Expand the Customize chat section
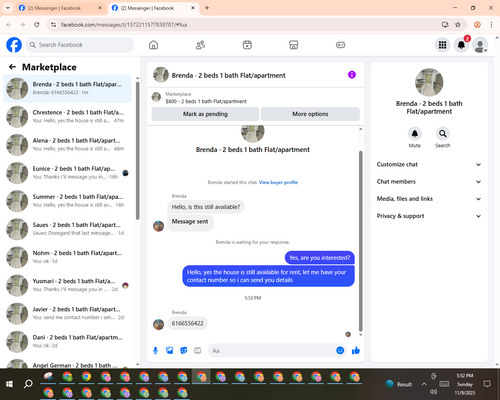 tap(429, 164)
